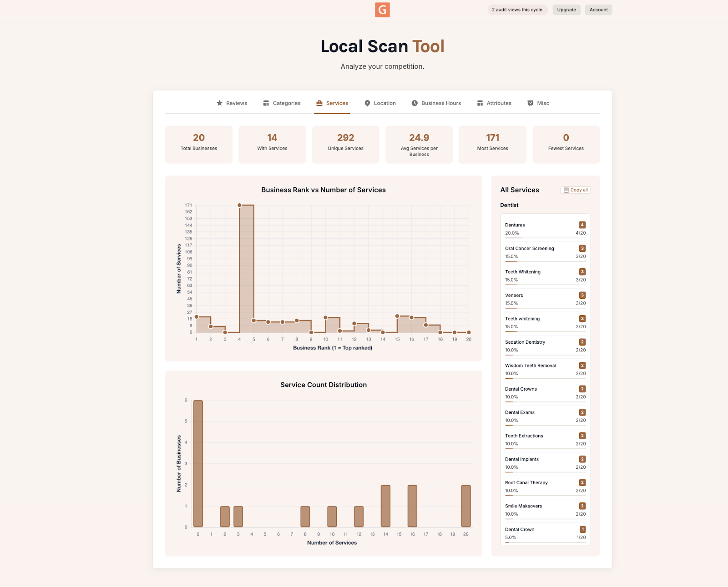Click the Upgrade button
Viewport: 728px width, 587px height.
click(x=566, y=10)
